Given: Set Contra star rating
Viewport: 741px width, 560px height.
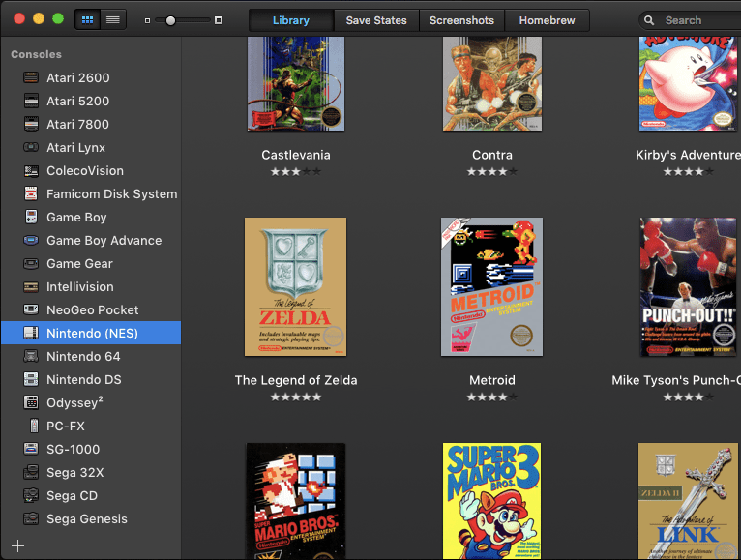Looking at the screenshot, I should (492, 171).
